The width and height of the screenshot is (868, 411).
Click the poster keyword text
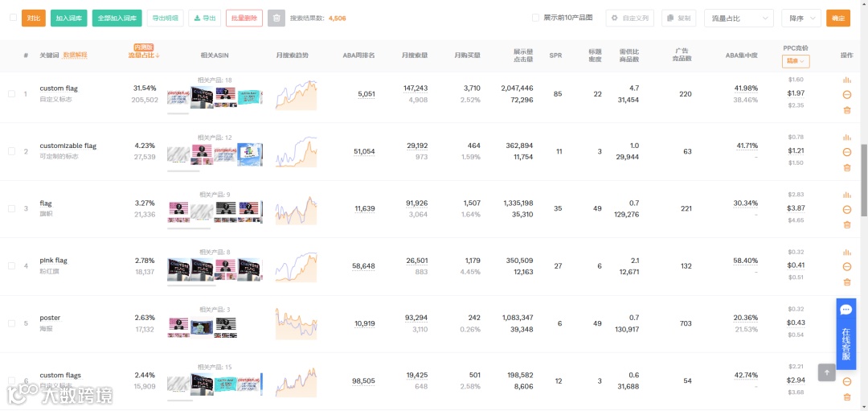[x=50, y=318]
